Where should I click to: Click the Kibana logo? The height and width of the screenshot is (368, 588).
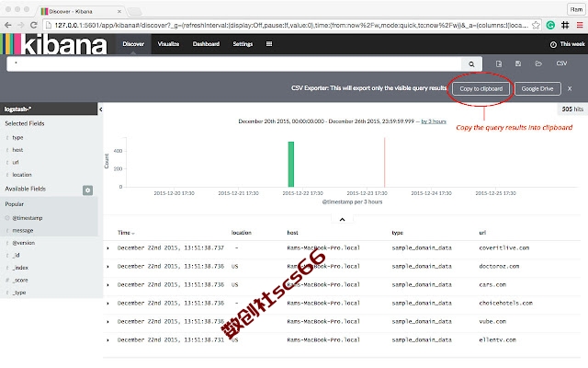coord(55,44)
